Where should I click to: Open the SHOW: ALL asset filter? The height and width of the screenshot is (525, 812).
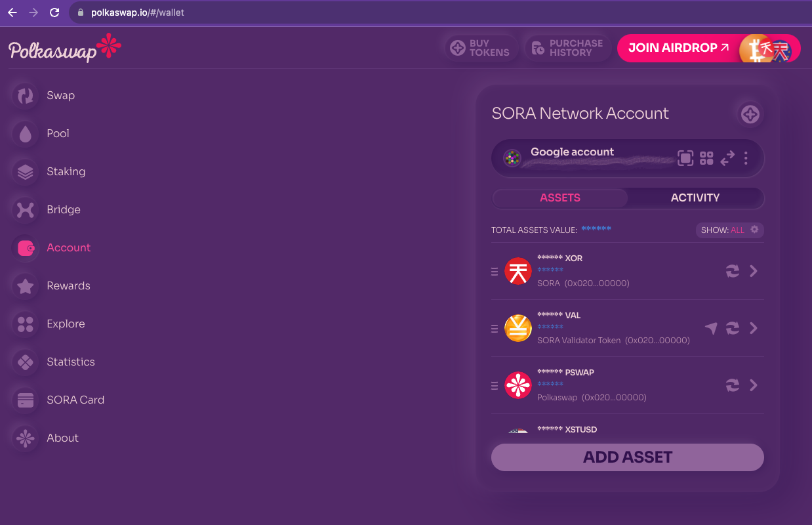pyautogui.click(x=730, y=230)
